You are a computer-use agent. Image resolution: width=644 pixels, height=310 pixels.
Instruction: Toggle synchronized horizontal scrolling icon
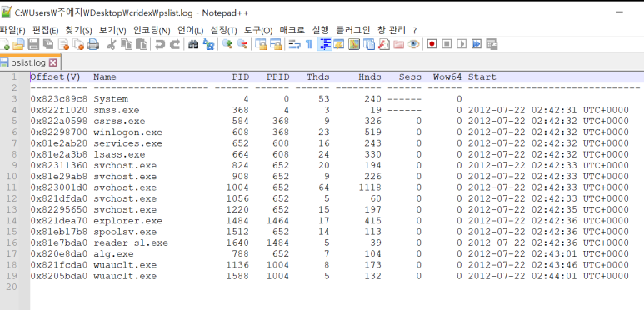[x=276, y=44]
